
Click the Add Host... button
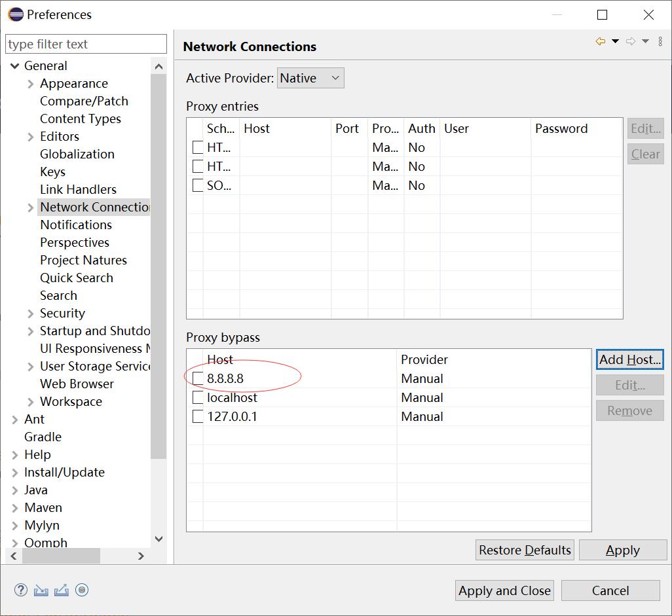pos(629,359)
